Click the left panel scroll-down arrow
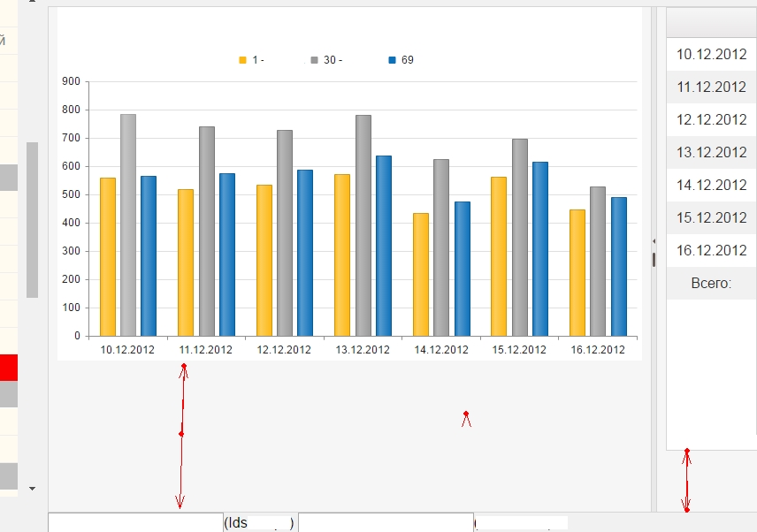This screenshot has height=532, width=757. pos(33,489)
